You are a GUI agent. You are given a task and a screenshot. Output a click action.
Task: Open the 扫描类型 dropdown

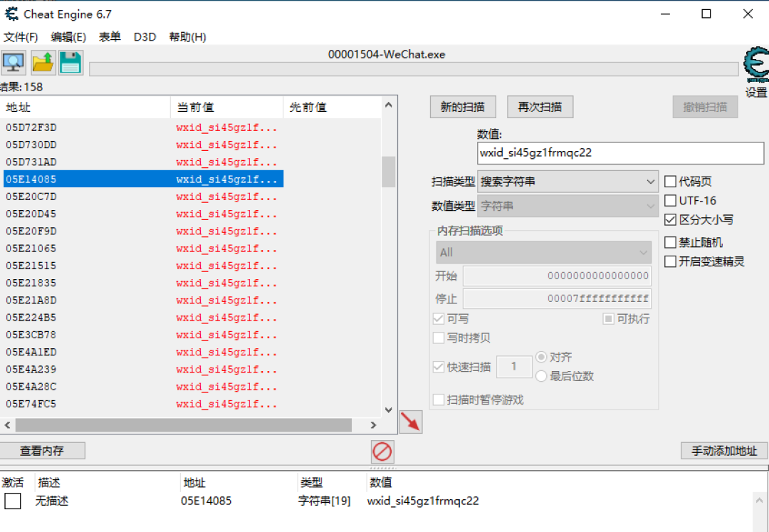click(x=567, y=182)
